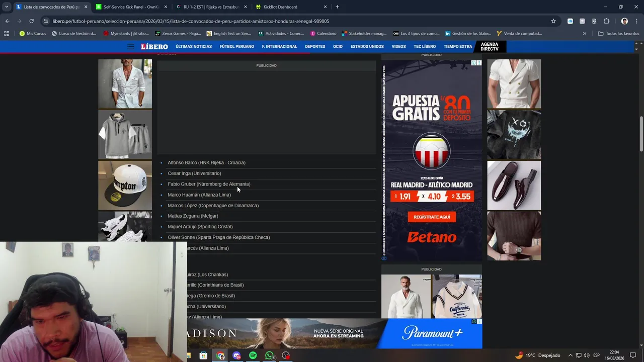Open the network icon in system tray
Screen dimensions: 644x362
click(x=579, y=355)
